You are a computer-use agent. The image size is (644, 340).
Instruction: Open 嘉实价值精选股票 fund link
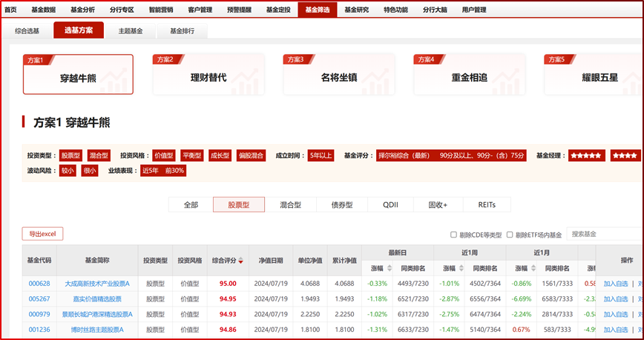point(97,299)
